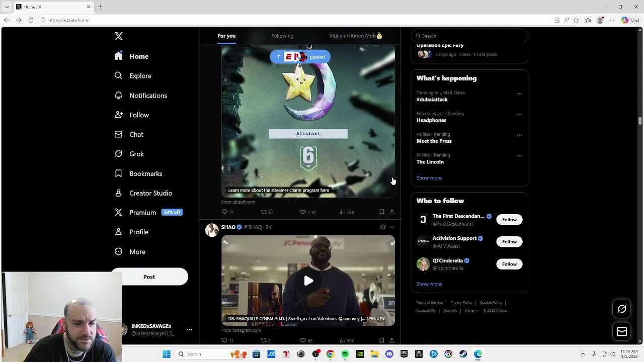644x362 pixels.
Task: Bookmark the SHAQ post
Action: [x=382, y=340]
